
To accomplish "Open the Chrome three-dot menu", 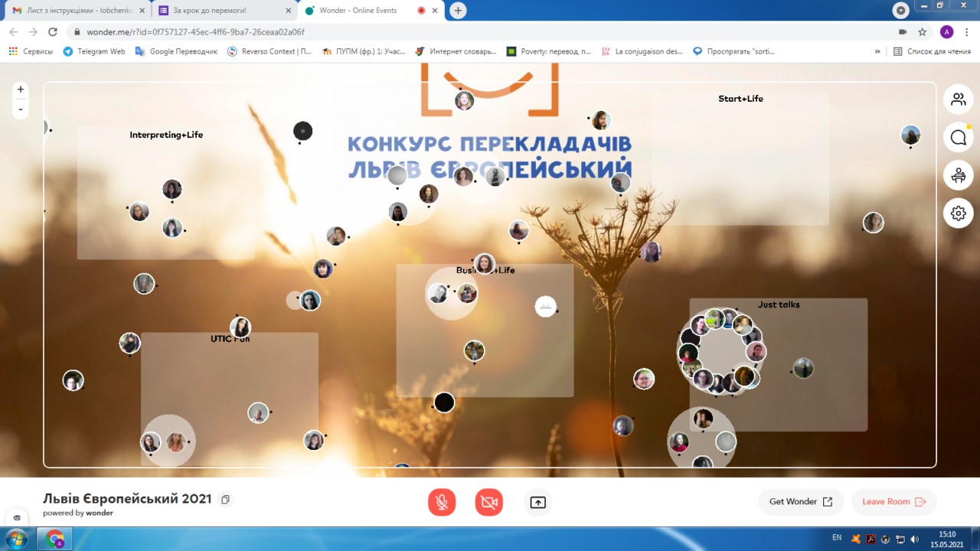I will coord(966,32).
